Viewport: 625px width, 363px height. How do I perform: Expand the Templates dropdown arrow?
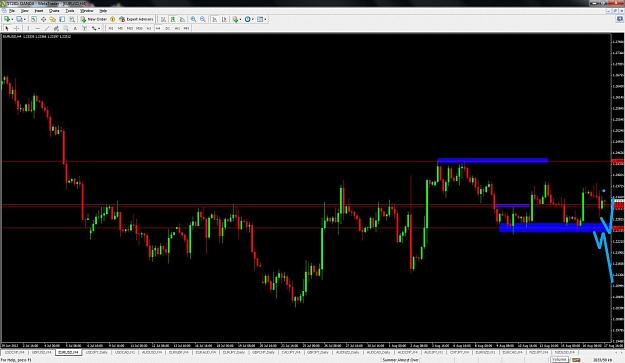265,19
